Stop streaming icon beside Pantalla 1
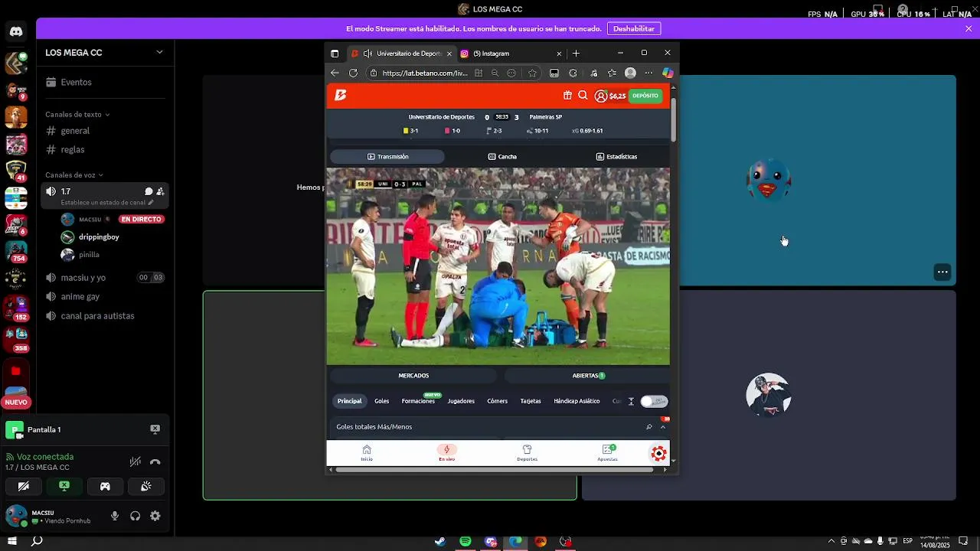 click(x=155, y=429)
